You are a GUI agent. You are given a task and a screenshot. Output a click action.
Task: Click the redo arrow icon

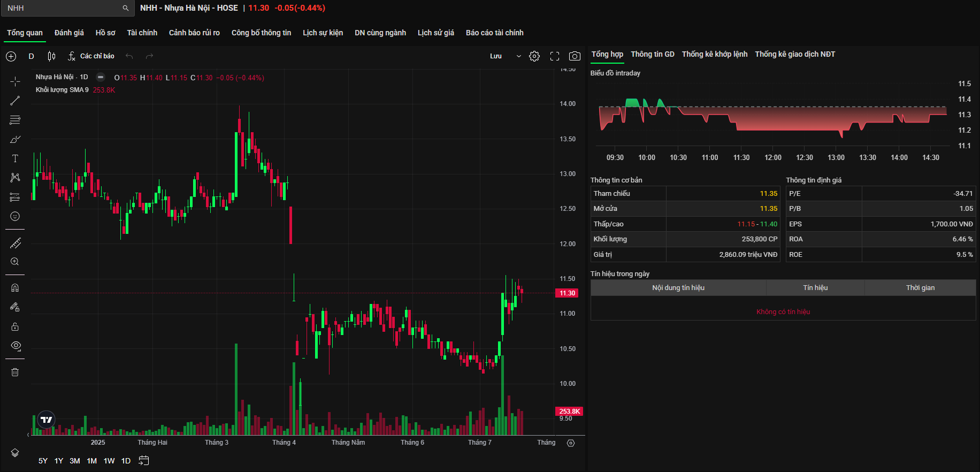pyautogui.click(x=149, y=56)
